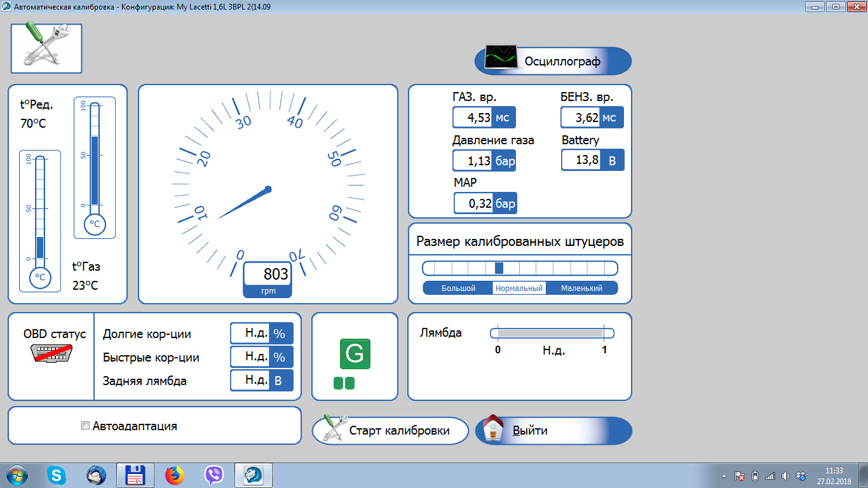Select the Большой nozzle size
This screenshot has width=868, height=488.
tap(458, 288)
